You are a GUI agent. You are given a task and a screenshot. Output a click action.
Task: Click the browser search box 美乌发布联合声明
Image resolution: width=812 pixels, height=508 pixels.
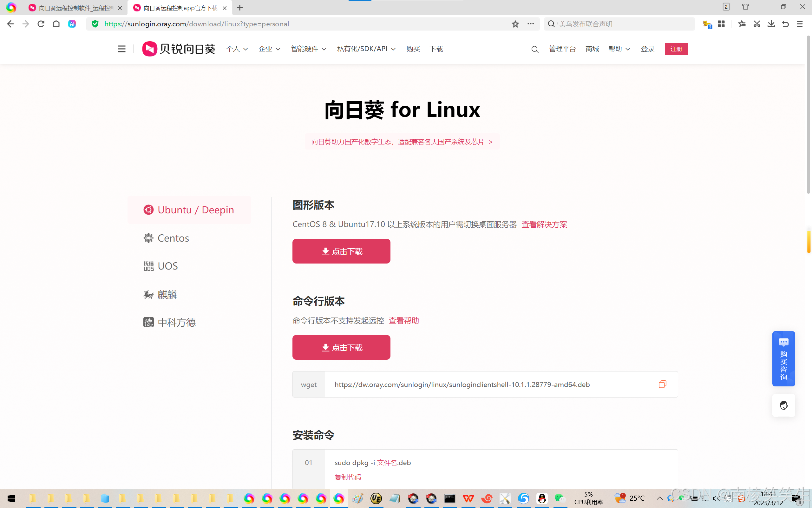(619, 24)
